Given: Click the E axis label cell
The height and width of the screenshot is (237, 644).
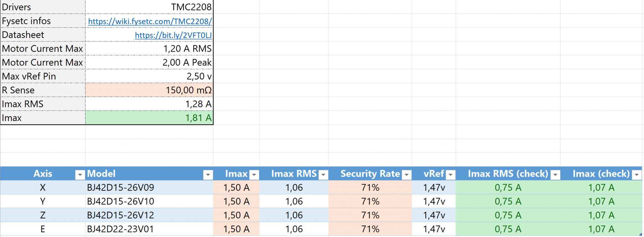Looking at the screenshot, I should click(43, 229).
